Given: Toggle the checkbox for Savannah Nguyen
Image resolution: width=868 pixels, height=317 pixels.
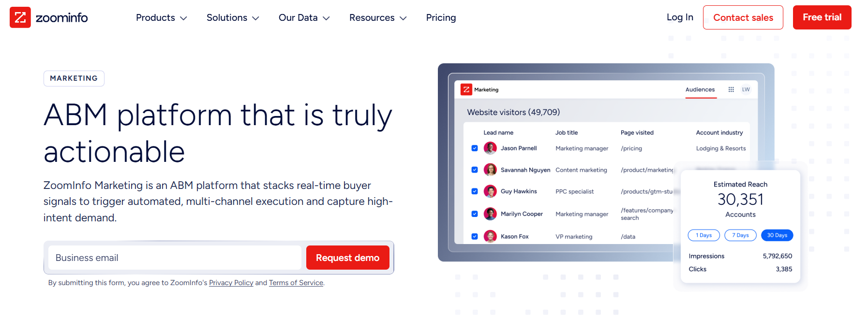Looking at the screenshot, I should (475, 170).
